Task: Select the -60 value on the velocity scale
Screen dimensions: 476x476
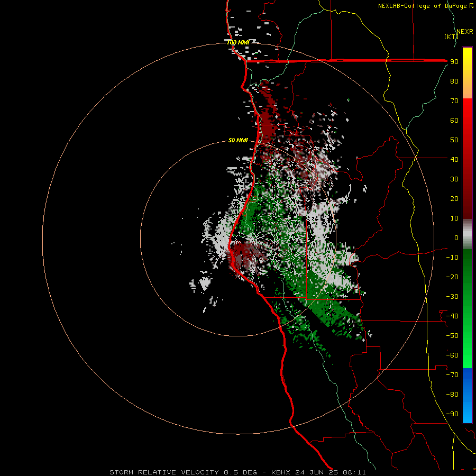Action: 452,355
